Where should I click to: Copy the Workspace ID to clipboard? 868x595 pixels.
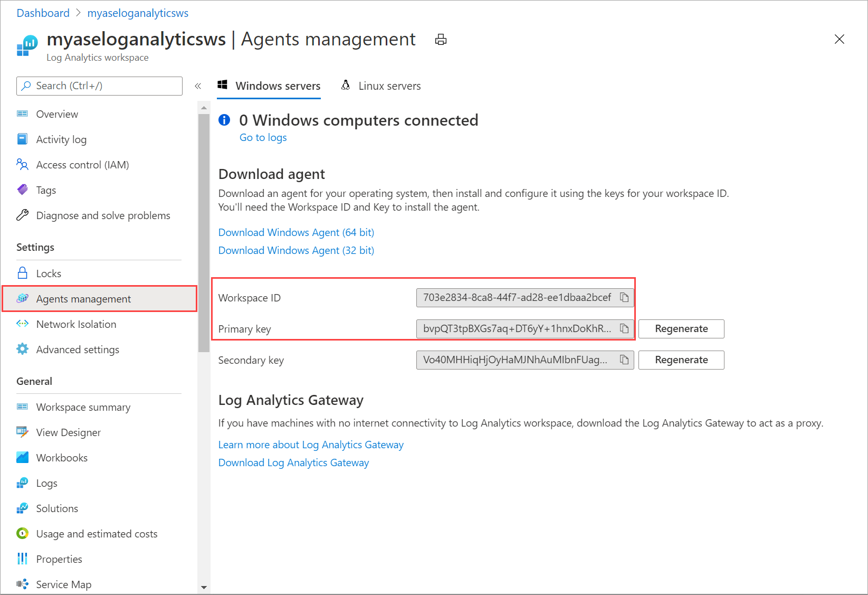pyautogui.click(x=624, y=297)
